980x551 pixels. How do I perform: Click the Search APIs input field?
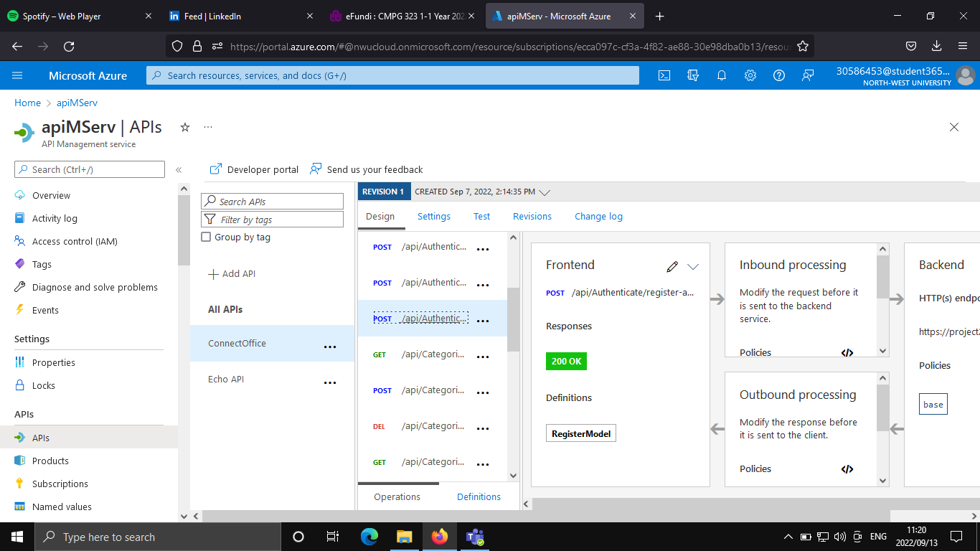pyautogui.click(x=272, y=201)
